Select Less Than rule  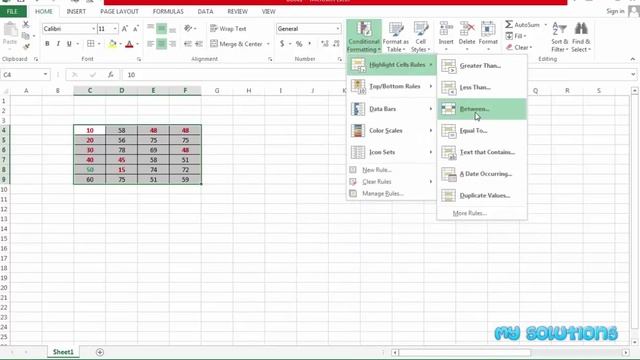click(482, 87)
